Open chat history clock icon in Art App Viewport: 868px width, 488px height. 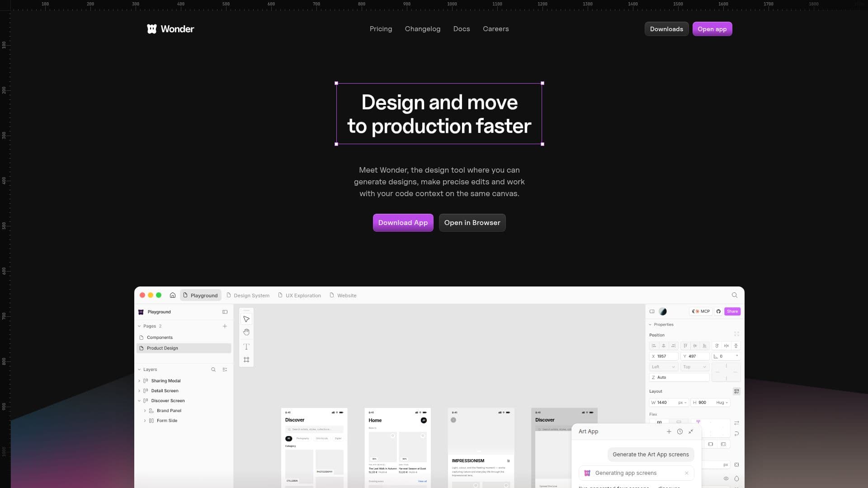point(680,432)
